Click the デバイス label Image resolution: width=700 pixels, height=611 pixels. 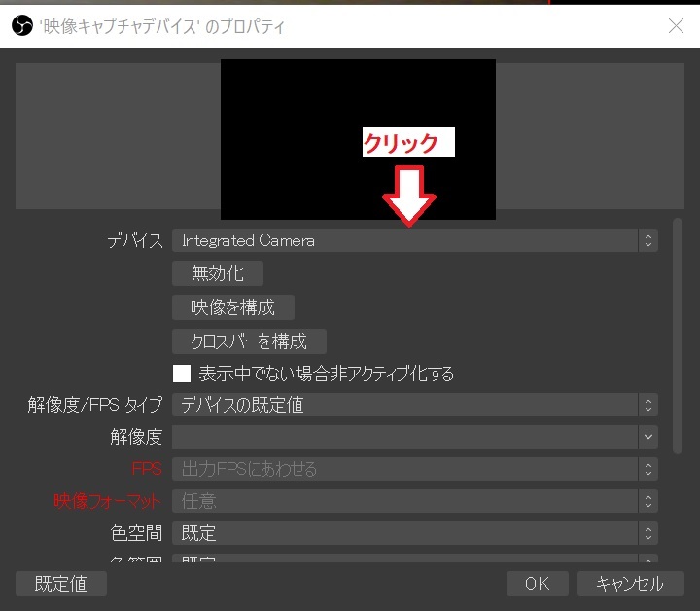(135, 240)
